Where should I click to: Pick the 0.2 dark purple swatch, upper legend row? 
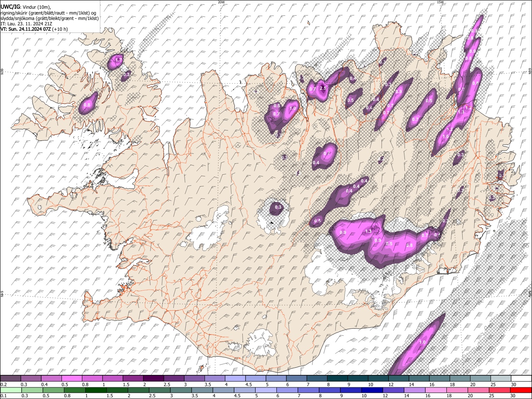(x=11, y=378)
